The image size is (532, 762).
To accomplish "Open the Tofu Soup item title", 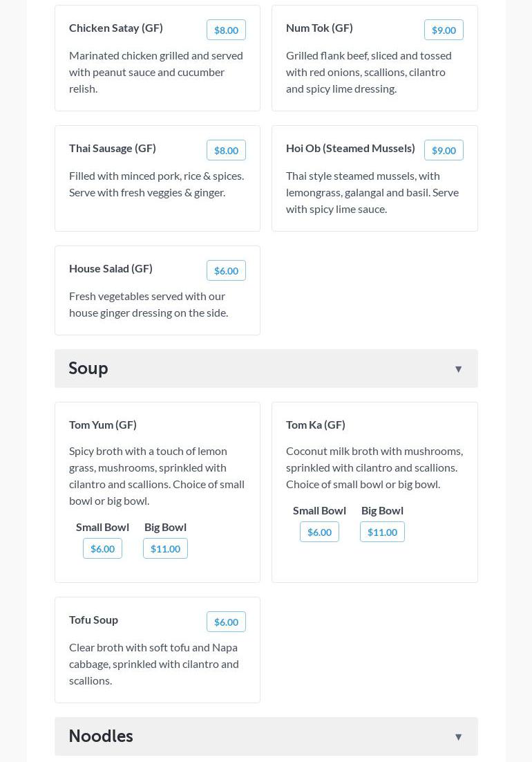I will pyautogui.click(x=93, y=620).
